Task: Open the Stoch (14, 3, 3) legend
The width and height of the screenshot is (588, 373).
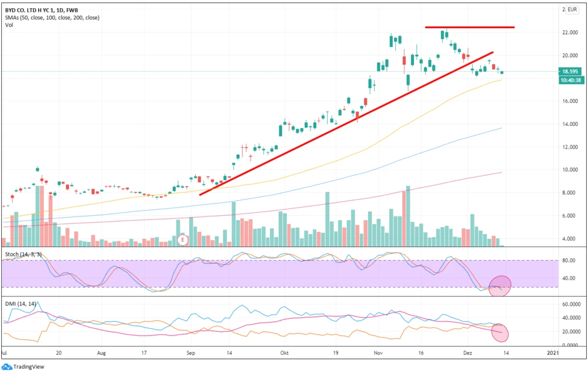Action: (x=24, y=254)
